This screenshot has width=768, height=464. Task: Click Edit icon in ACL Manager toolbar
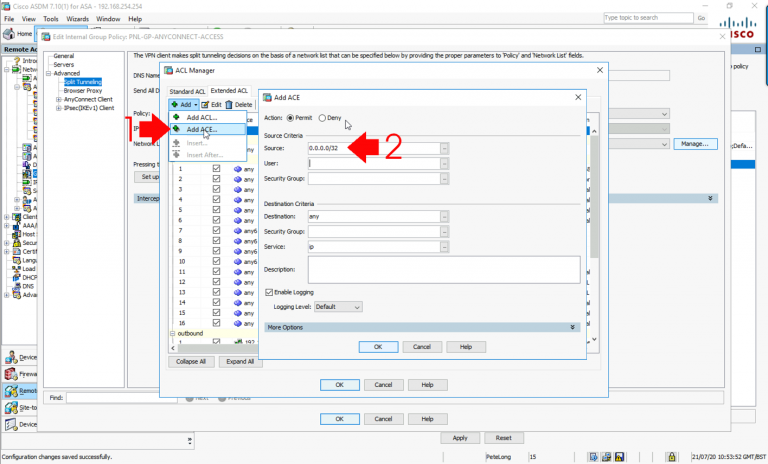[x=205, y=104]
